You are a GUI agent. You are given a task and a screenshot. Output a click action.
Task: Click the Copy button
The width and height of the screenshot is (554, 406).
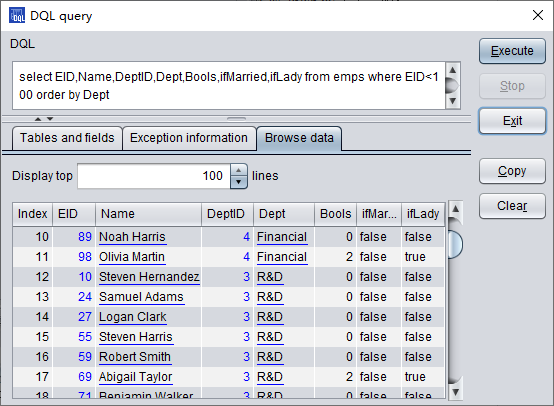(512, 171)
